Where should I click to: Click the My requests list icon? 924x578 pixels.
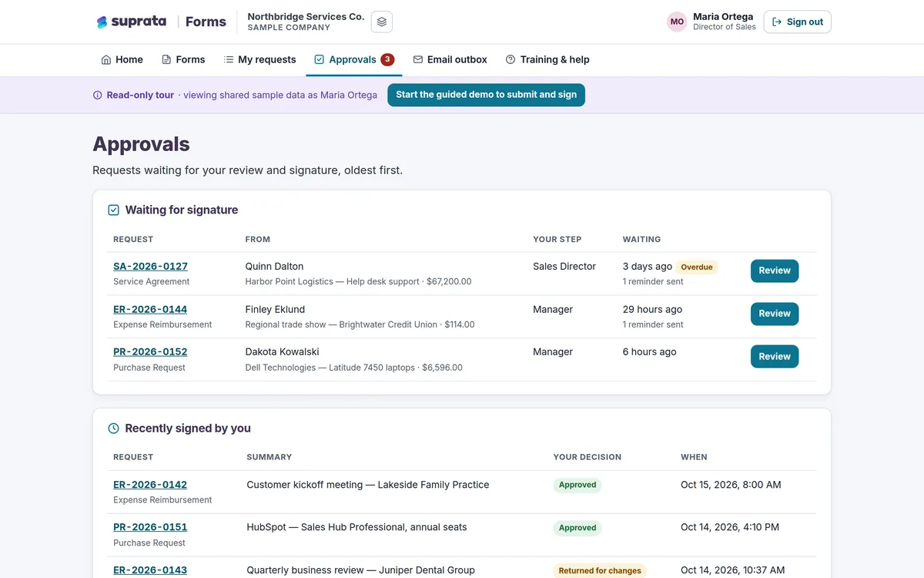click(229, 59)
